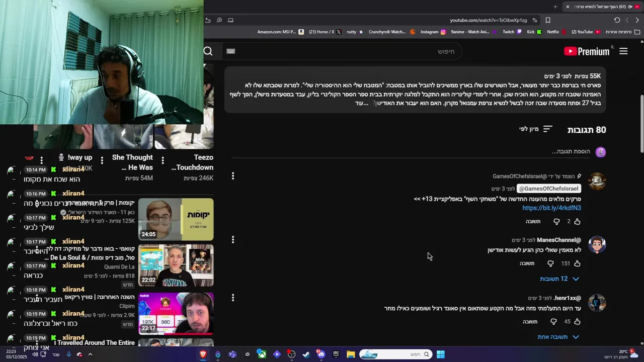Open a new browser tab
The image size is (644, 362).
pyautogui.click(x=555, y=7)
